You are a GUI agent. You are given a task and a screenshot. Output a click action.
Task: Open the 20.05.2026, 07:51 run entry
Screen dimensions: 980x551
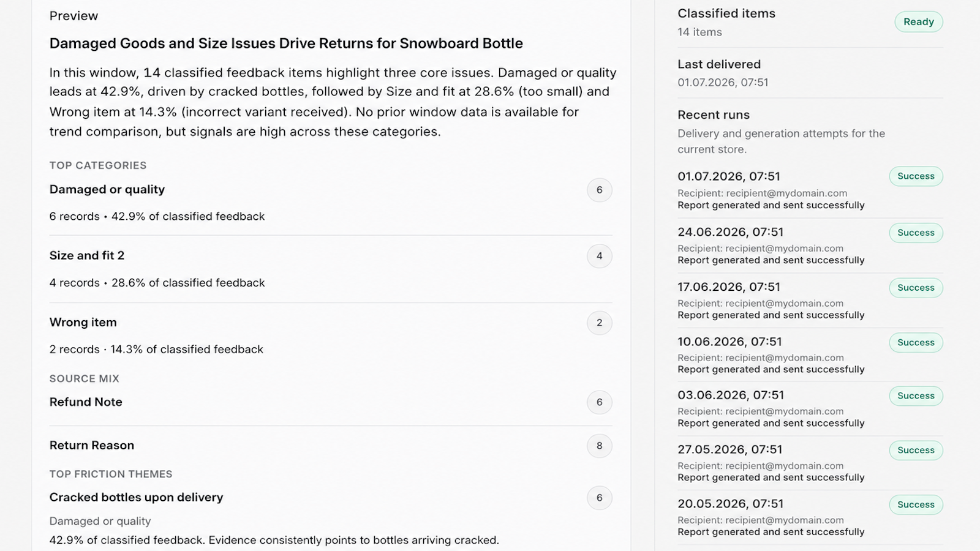click(810, 517)
